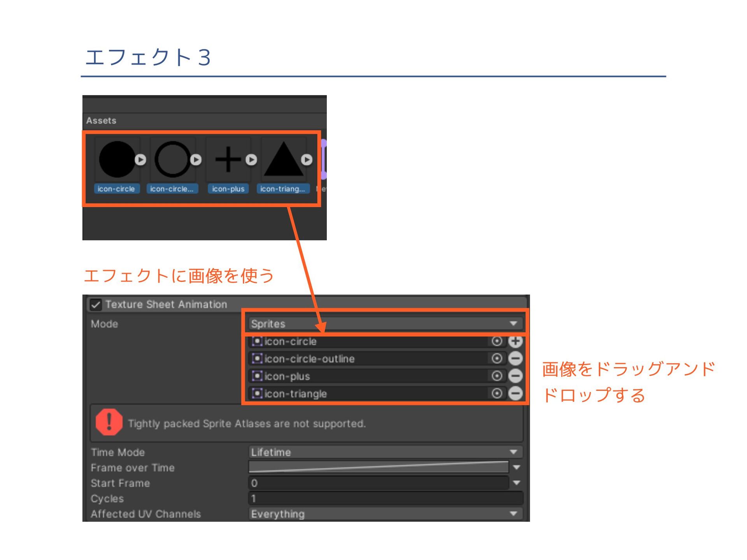The image size is (747, 560).
Task: Open object picker for icon-plus sprite
Action: pyautogui.click(x=496, y=376)
